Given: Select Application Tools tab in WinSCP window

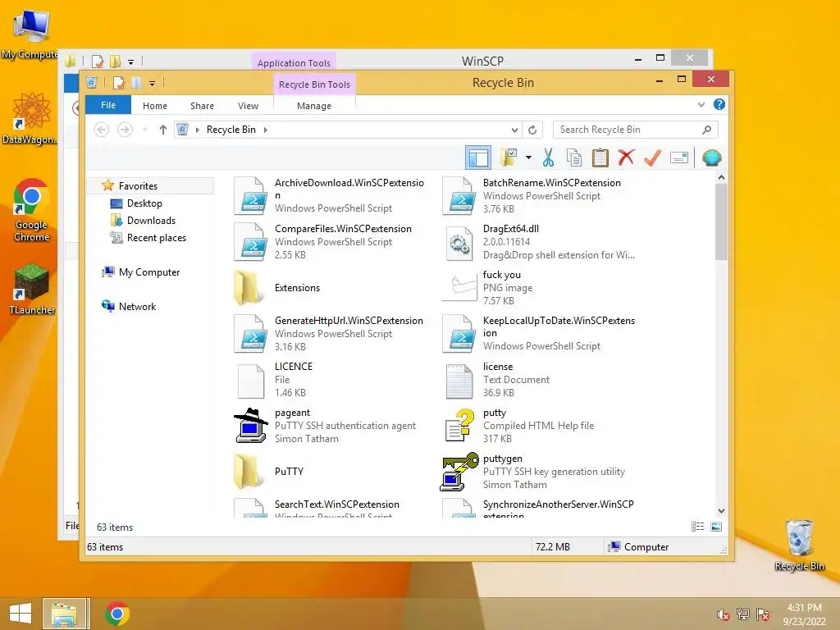Looking at the screenshot, I should click(x=294, y=62).
